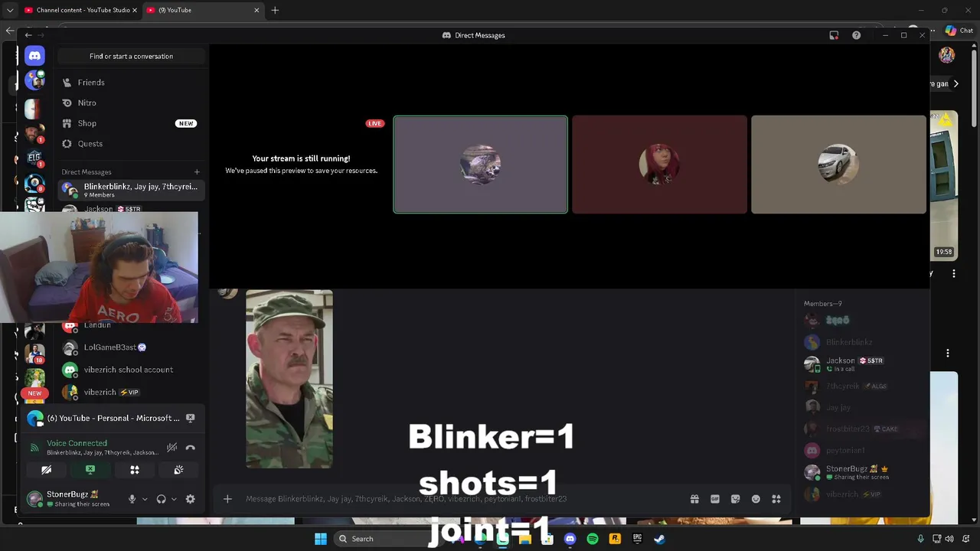
Task: Toggle the green screen share button
Action: point(90,470)
